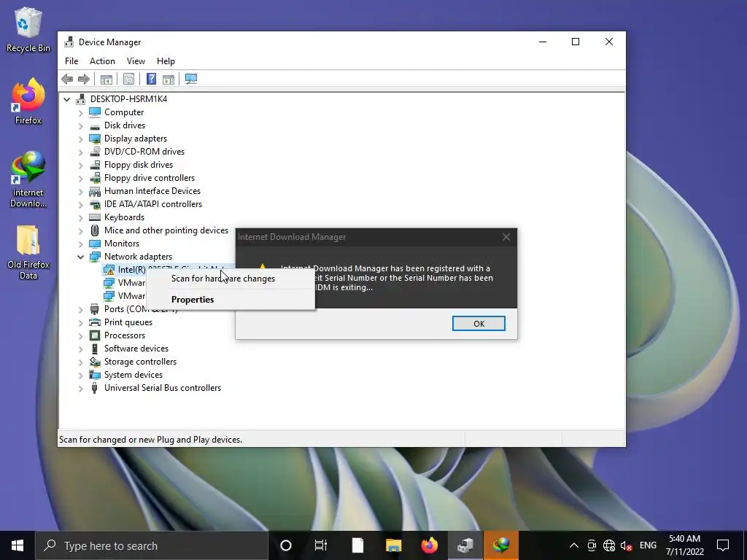The height and width of the screenshot is (560, 747).
Task: Click Scan for hardware changes monitor toolbar icon
Action: coord(191,79)
